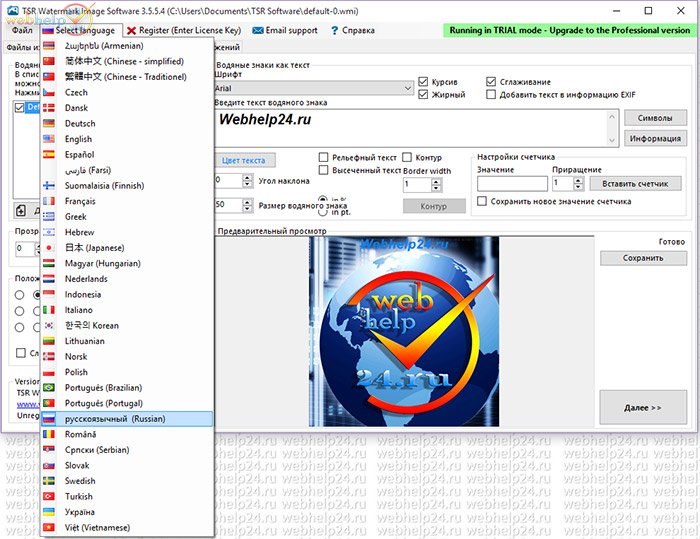Click the watermark preview image
700x539 pixels.
pyautogui.click(x=404, y=331)
